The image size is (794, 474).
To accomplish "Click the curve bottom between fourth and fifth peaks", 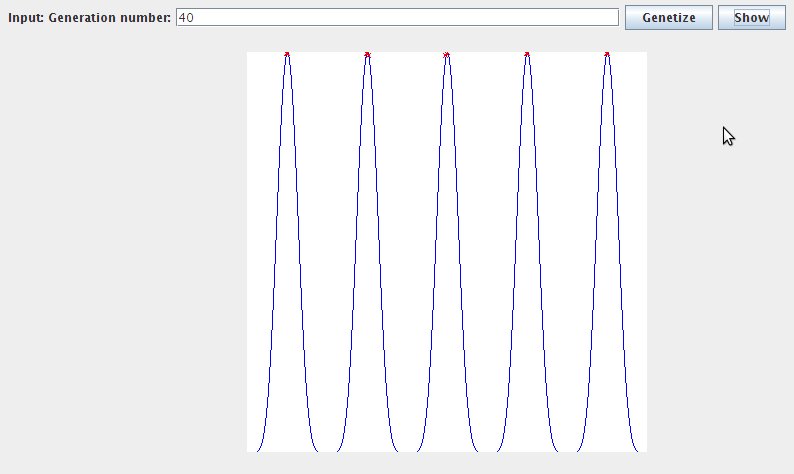I will tap(567, 451).
